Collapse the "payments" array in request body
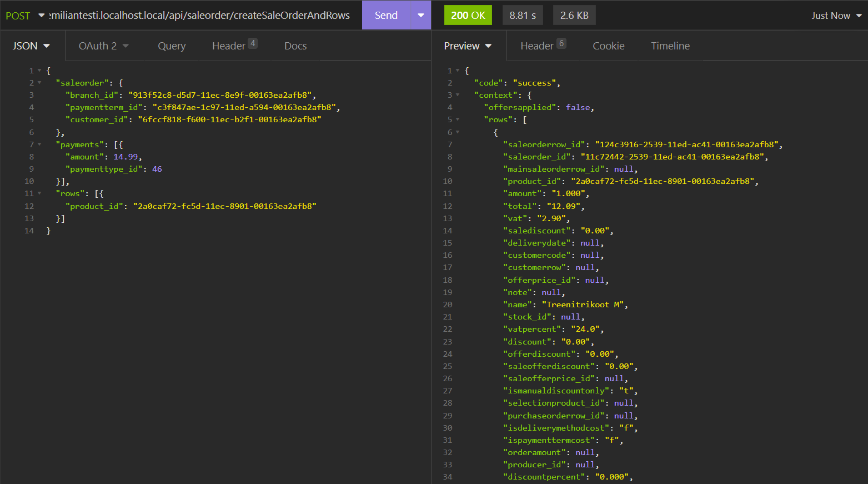868x484 pixels. tap(39, 144)
